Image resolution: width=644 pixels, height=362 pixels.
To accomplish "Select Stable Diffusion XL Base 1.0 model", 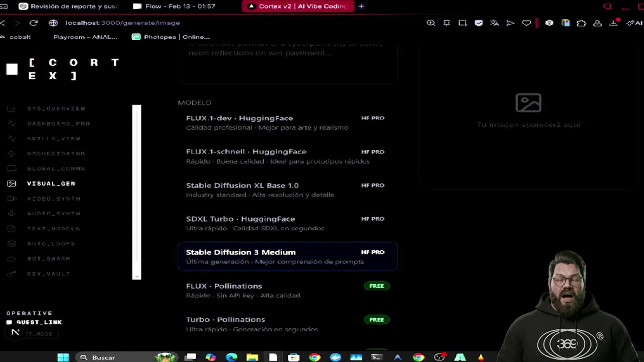I will [x=287, y=190].
